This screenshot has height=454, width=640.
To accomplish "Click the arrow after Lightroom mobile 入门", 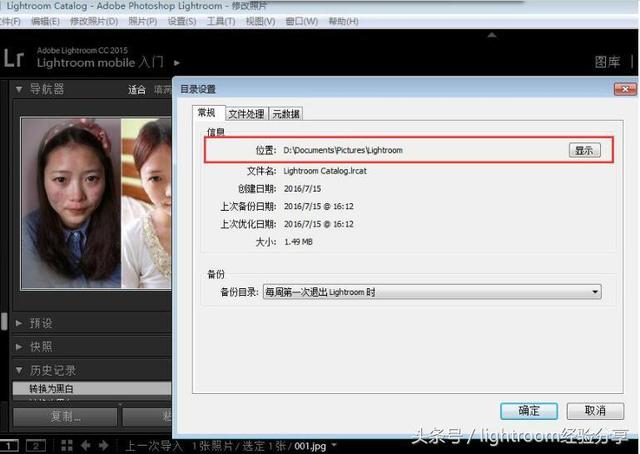I will pyautogui.click(x=177, y=63).
